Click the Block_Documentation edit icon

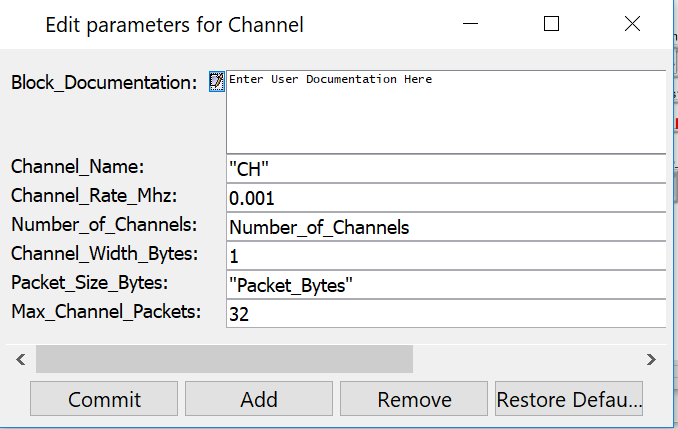click(216, 81)
